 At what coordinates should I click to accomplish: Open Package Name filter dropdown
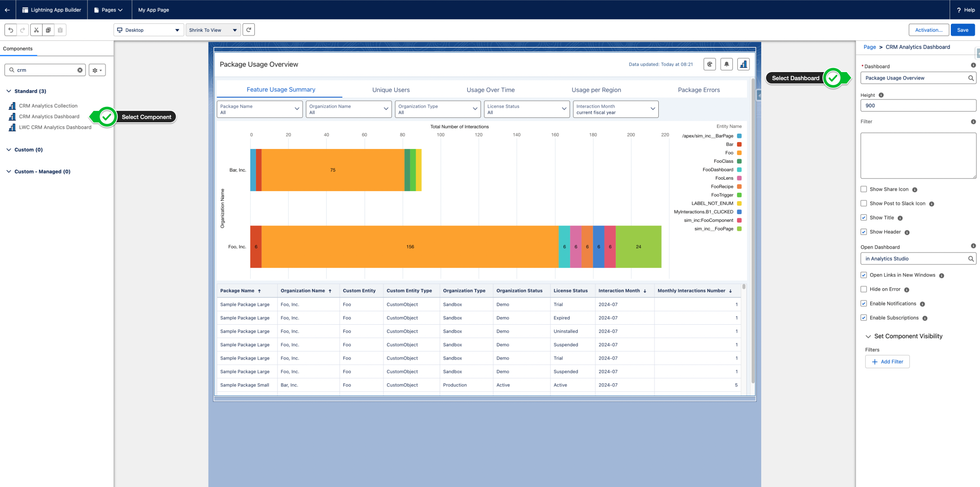[x=260, y=109]
